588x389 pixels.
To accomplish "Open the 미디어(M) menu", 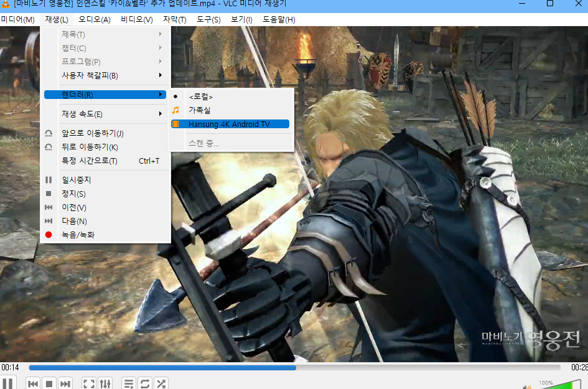I will (x=17, y=19).
